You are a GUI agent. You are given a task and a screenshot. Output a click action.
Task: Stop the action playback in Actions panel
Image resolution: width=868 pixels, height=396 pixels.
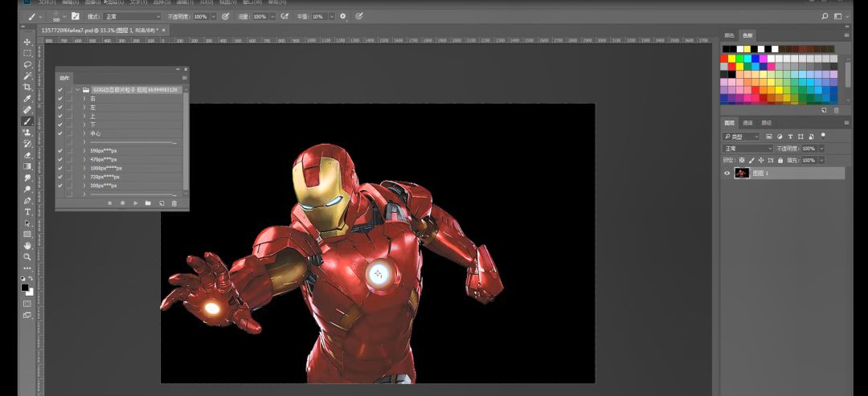[109, 203]
